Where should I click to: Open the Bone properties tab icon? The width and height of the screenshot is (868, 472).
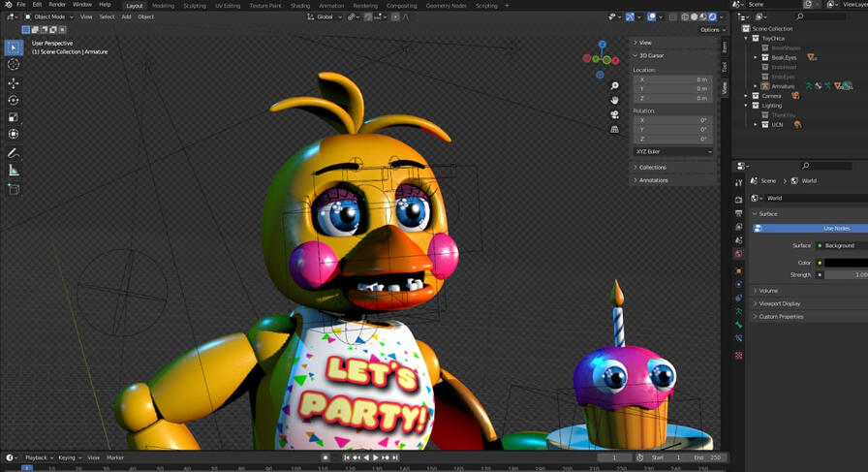pyautogui.click(x=738, y=325)
